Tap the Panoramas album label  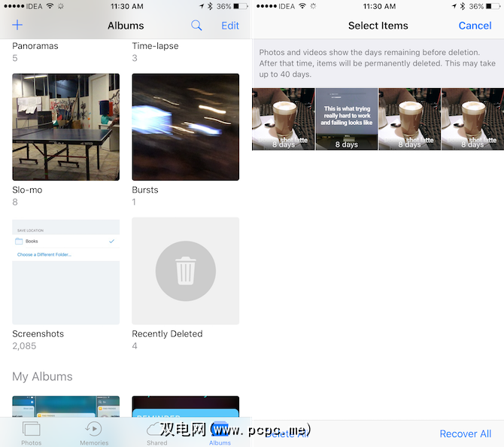point(35,46)
